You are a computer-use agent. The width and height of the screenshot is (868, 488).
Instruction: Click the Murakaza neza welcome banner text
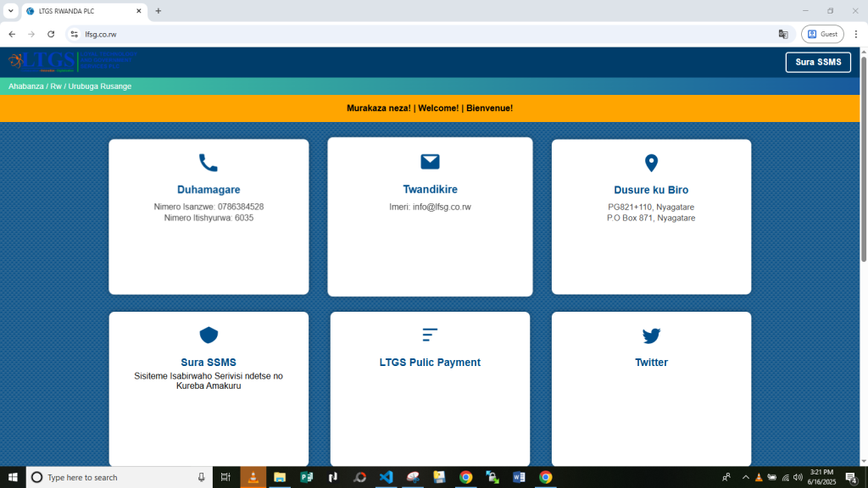430,108
